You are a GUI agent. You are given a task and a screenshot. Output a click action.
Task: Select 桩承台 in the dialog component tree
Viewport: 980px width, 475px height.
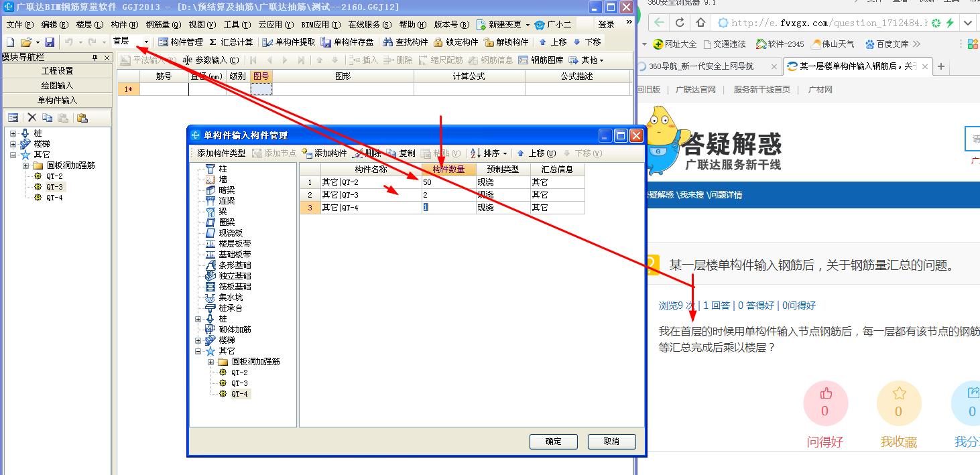pos(231,308)
